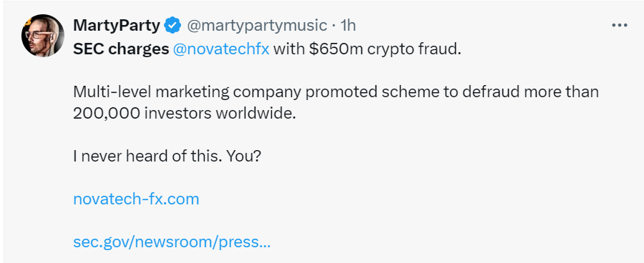Click the blue verified checkmark badge

(173, 26)
